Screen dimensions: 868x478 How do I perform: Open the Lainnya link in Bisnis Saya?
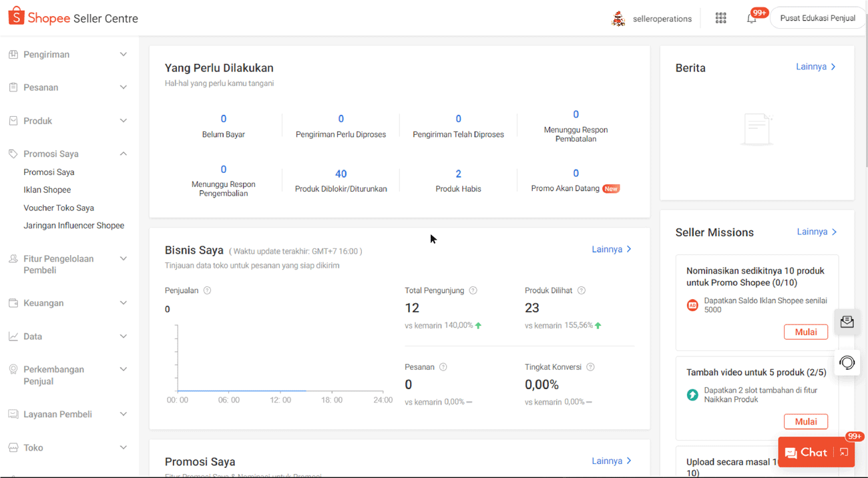(611, 249)
